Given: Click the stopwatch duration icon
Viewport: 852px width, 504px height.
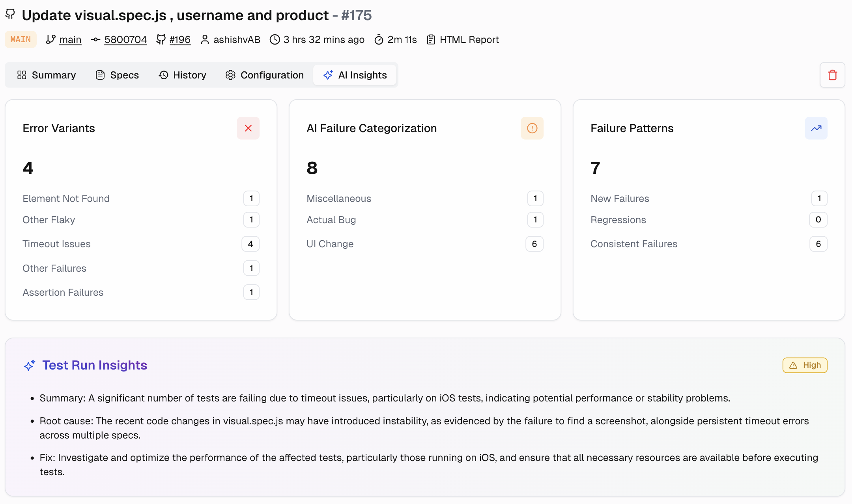Looking at the screenshot, I should (379, 39).
